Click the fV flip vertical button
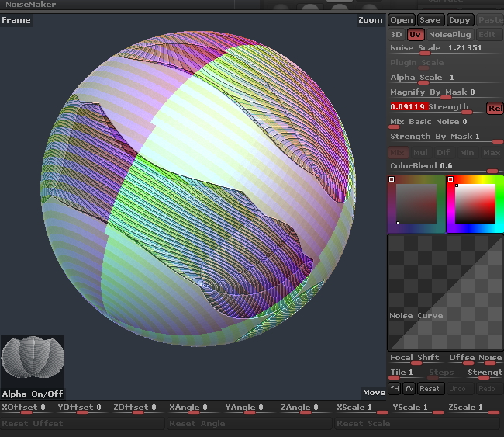This screenshot has height=437, width=504. click(x=409, y=388)
